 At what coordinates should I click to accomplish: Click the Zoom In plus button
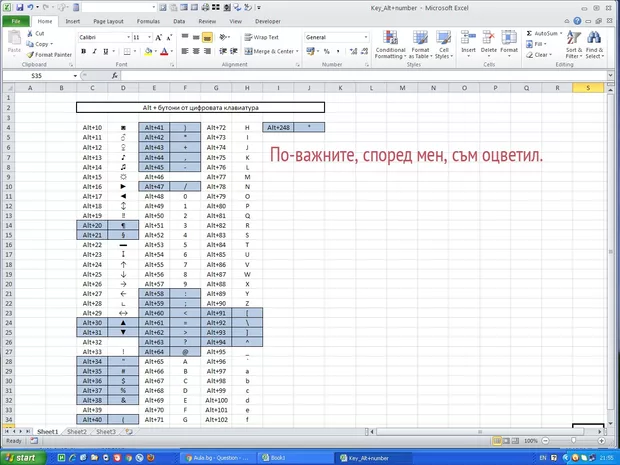pyautogui.click(x=601, y=440)
